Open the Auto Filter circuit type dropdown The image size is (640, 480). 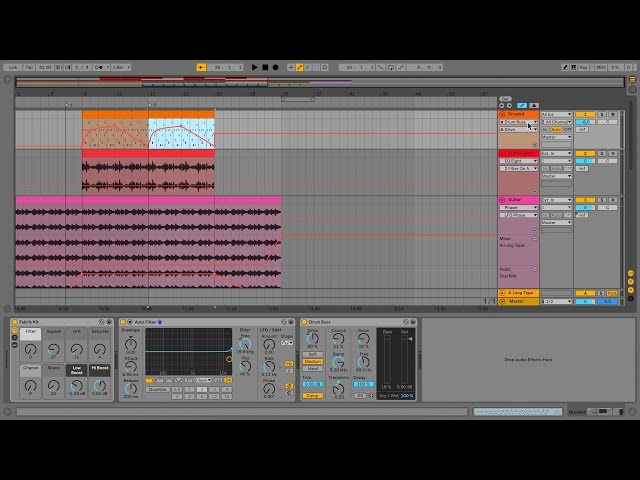coord(203,380)
